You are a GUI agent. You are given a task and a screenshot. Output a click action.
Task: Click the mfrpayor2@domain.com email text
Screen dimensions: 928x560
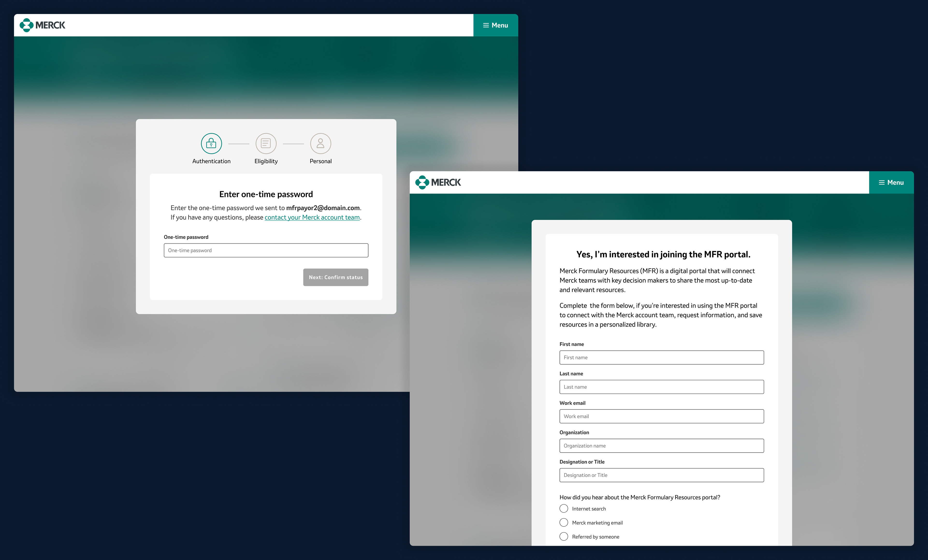pos(323,208)
